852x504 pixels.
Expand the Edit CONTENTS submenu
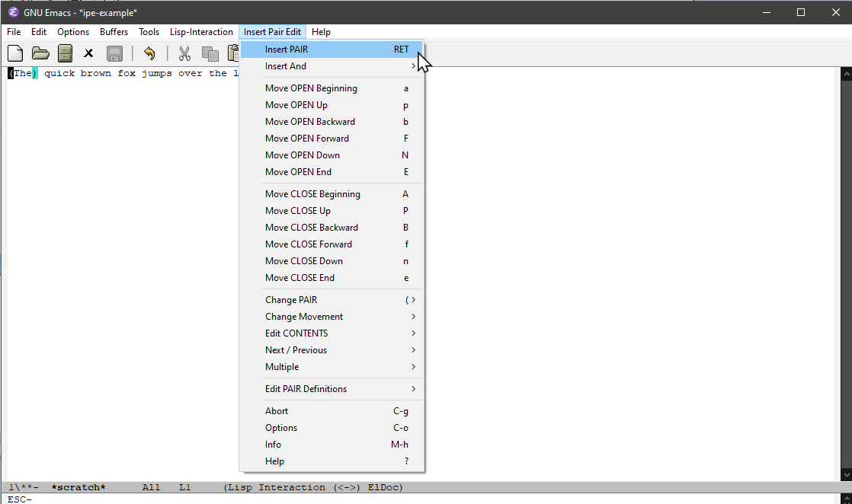[332, 333]
